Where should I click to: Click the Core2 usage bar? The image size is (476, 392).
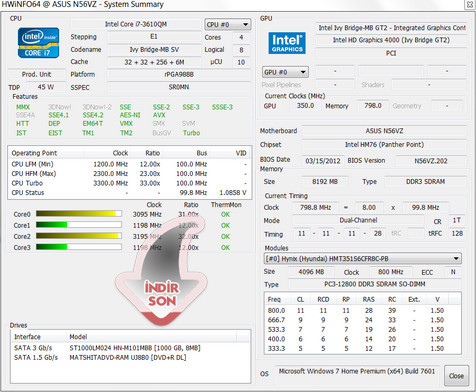click(x=79, y=236)
